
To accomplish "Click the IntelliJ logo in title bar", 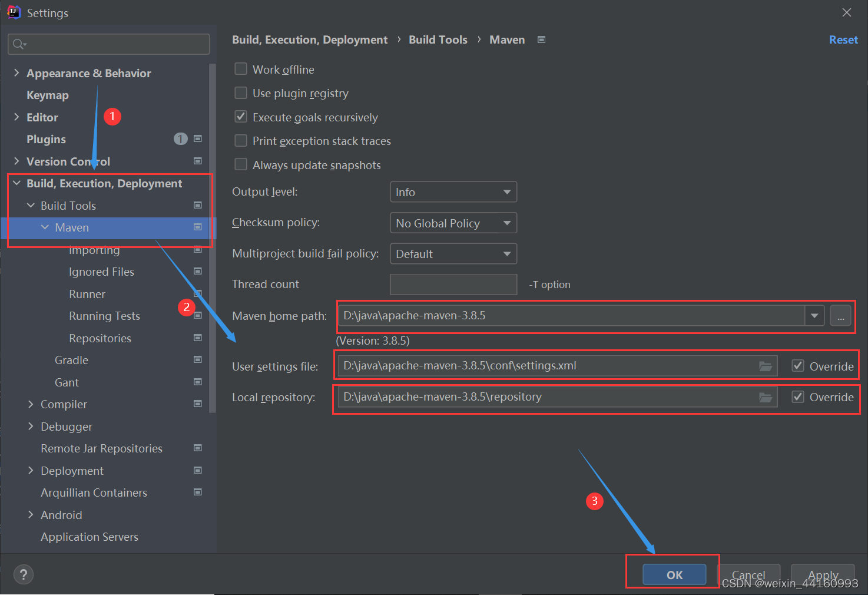I will point(14,12).
